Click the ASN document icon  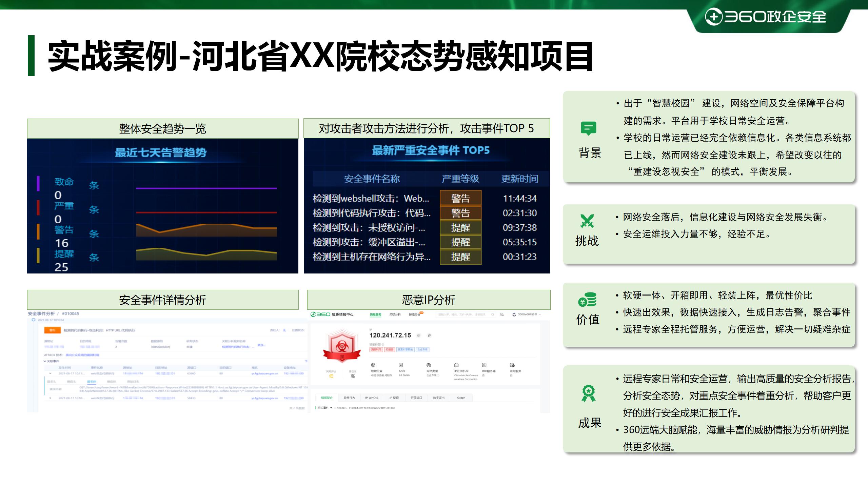(401, 365)
